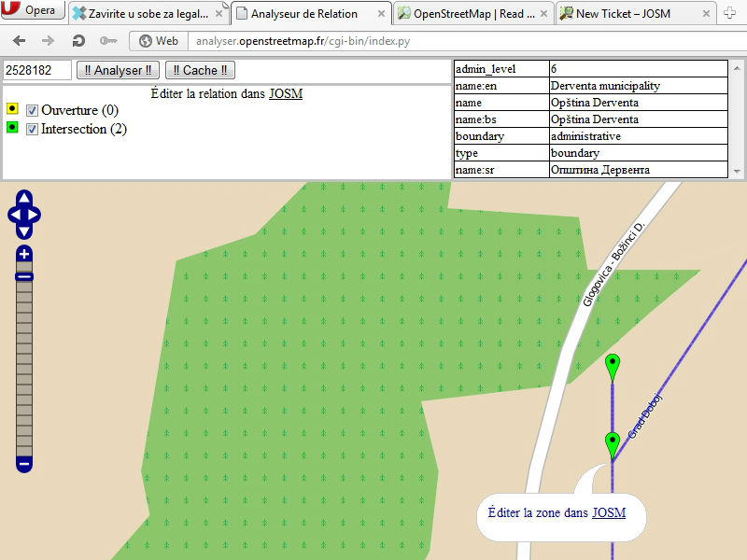747x560 pixels.
Task: Open a new tab with plus button
Action: [730, 13]
